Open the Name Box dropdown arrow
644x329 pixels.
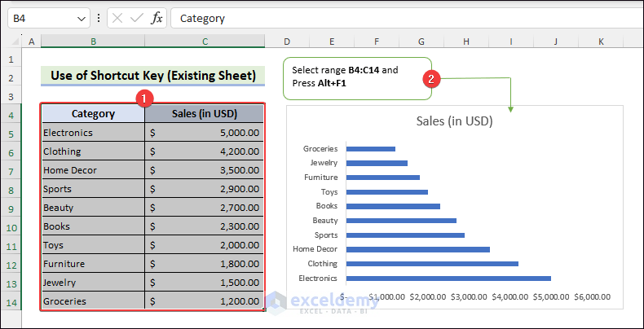(82, 18)
